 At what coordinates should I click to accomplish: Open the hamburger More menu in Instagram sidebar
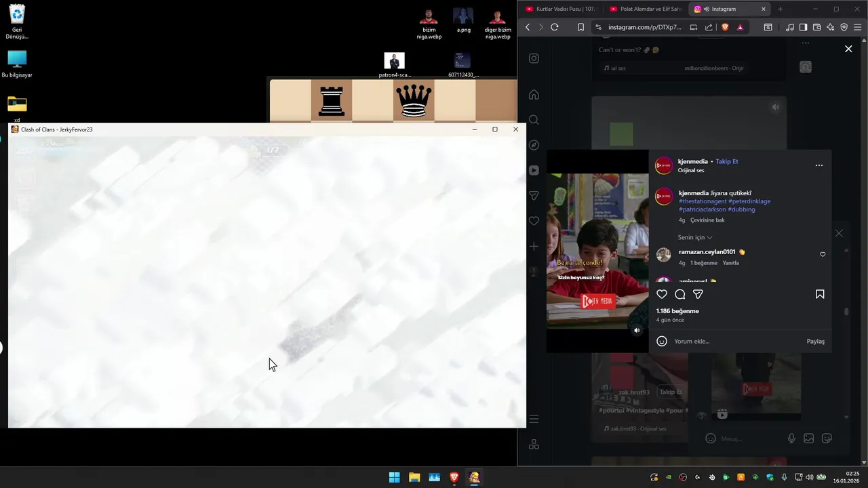(534, 419)
